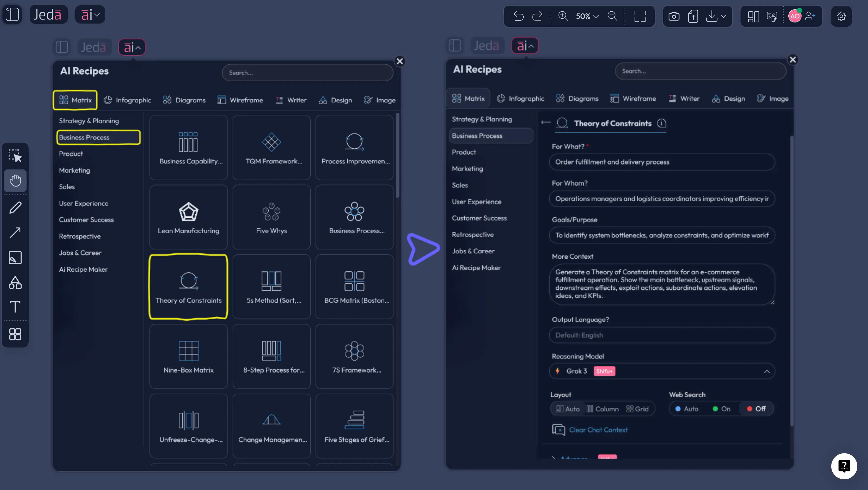Set Web Search to Off
Viewport: 868px width, 490px height.
(756, 409)
